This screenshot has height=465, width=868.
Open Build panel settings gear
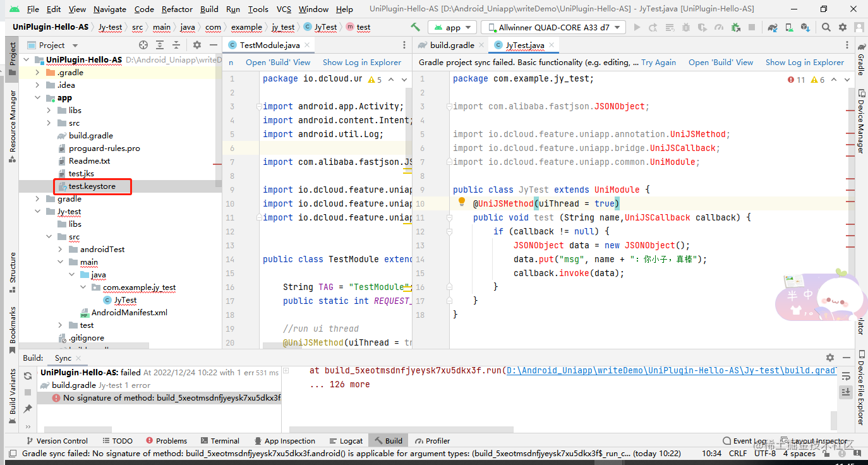click(x=829, y=358)
